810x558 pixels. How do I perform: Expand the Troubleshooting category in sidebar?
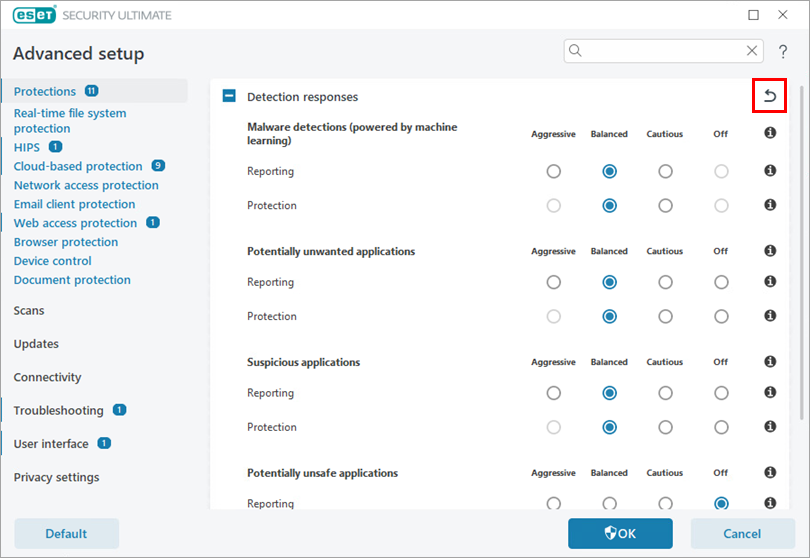click(x=58, y=411)
